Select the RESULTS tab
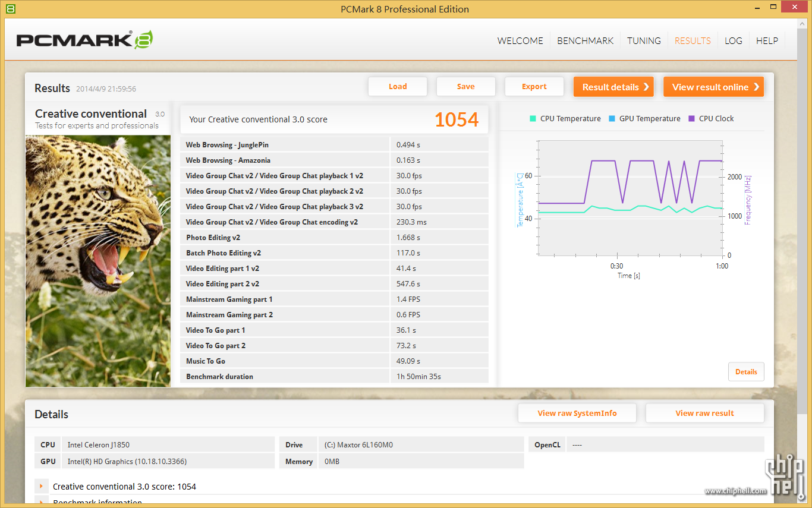This screenshot has width=812, height=508. (693, 40)
